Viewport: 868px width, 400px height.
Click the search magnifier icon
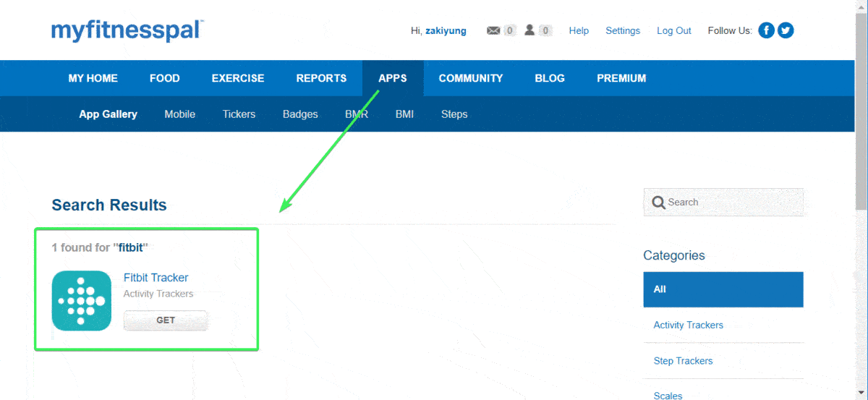click(x=658, y=203)
